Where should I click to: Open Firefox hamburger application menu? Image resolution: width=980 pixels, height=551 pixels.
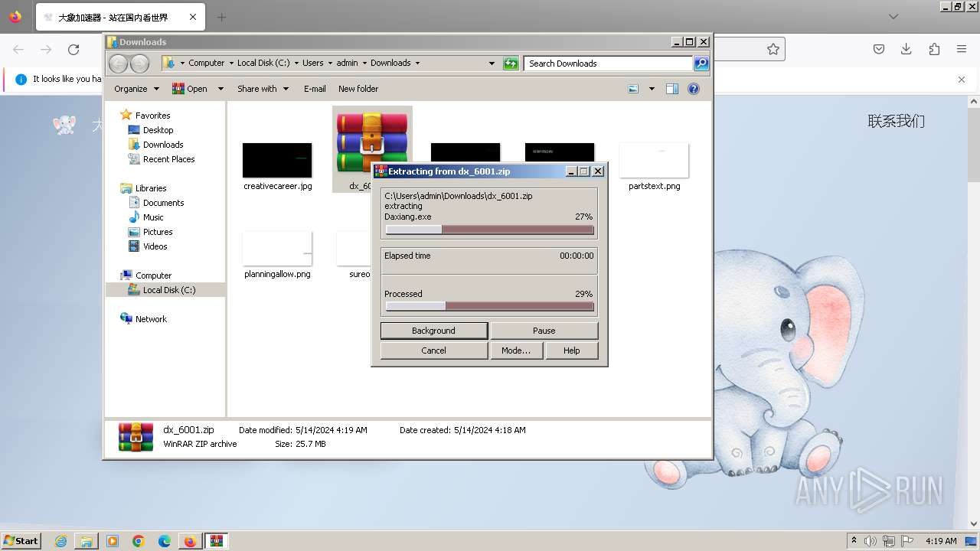point(962,50)
